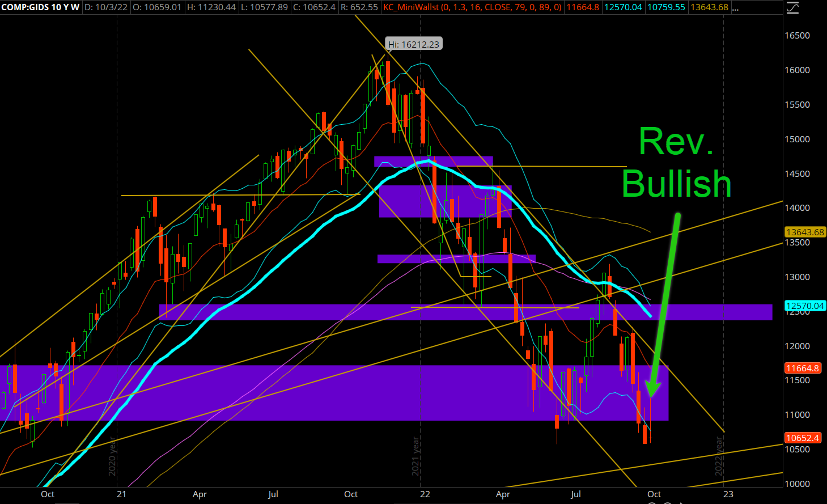Click the Hi: 16212.23 price bubble
827x504 pixels.
[x=414, y=44]
